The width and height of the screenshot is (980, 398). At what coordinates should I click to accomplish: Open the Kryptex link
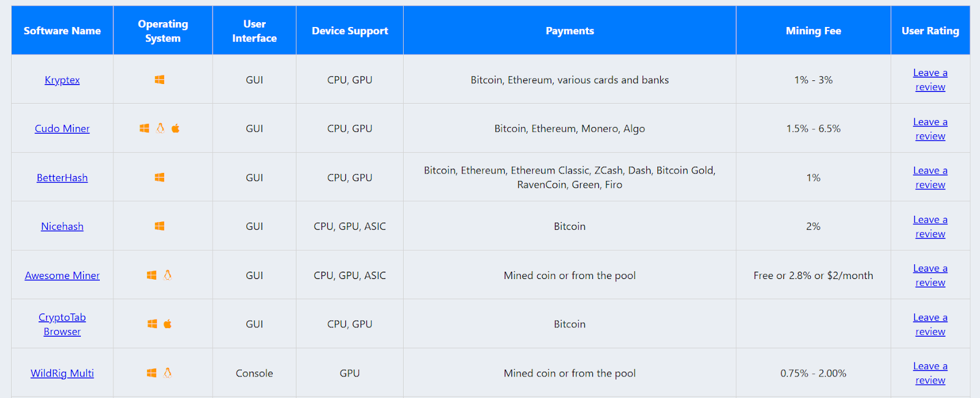[62, 80]
